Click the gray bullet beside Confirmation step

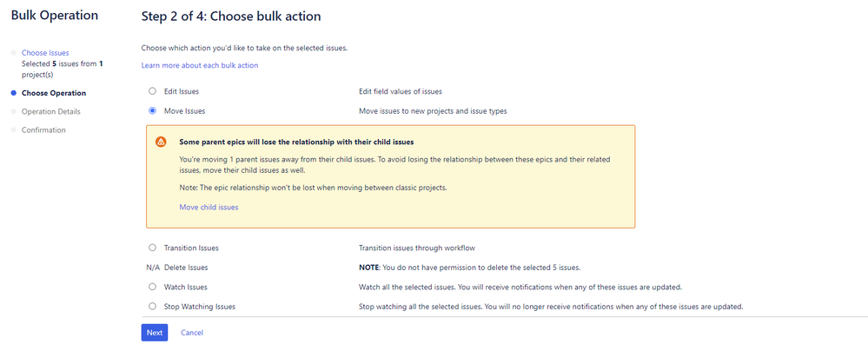tap(13, 130)
